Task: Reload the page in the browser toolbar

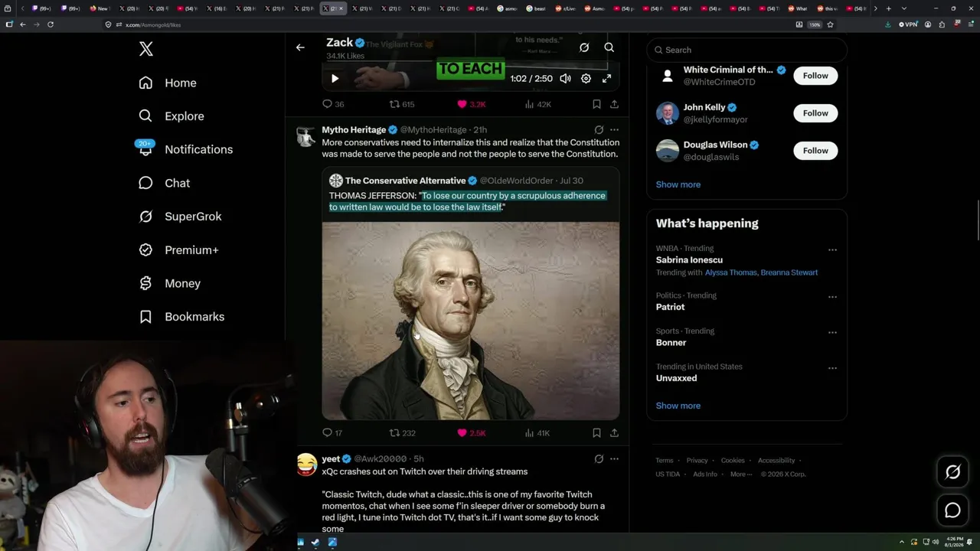Action: click(x=51, y=24)
